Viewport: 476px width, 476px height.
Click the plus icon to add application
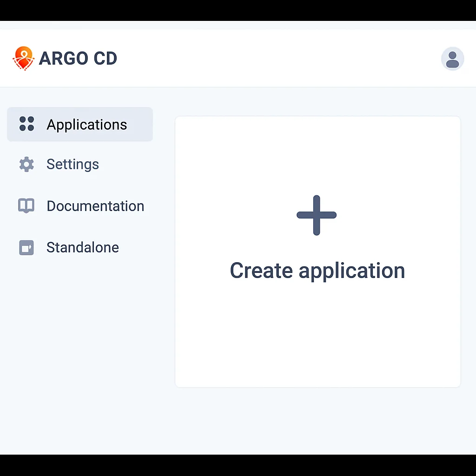[x=317, y=215]
